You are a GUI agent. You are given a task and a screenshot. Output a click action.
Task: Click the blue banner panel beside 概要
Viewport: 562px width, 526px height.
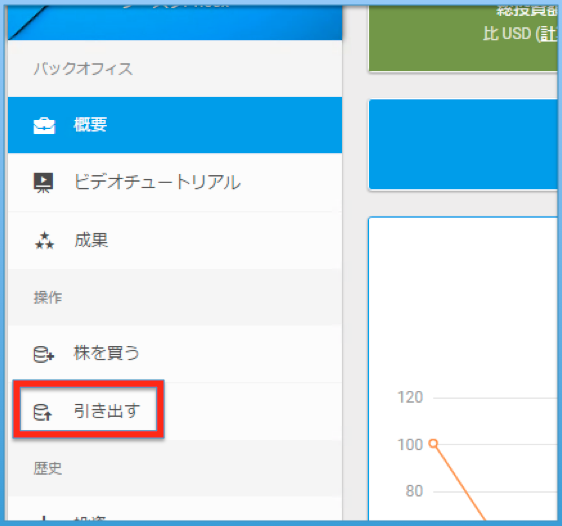pos(463,144)
